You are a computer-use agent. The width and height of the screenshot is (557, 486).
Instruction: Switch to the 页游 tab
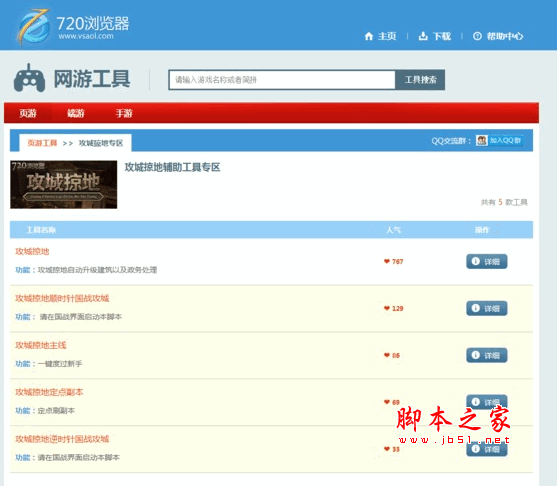(x=28, y=113)
